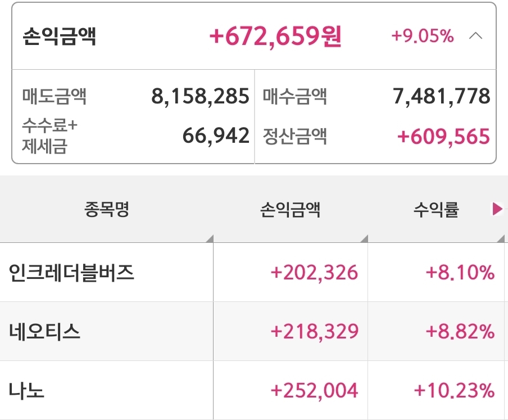
Task: Collapse the 손익금액 summary with the chevron
Action: pyautogui.click(x=475, y=37)
